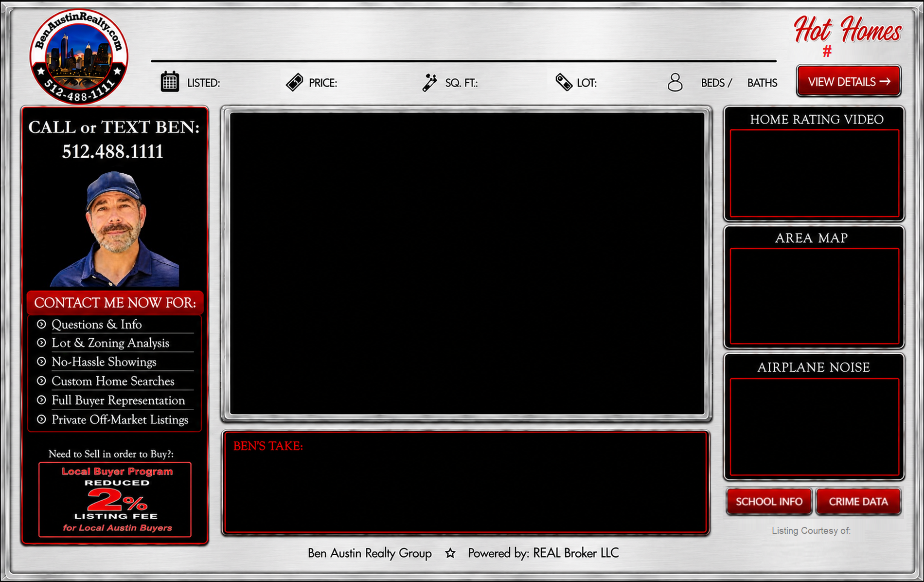This screenshot has width=924, height=582.
Task: Click 'Ben Austin Realty Group' footer text
Action: tap(370, 553)
